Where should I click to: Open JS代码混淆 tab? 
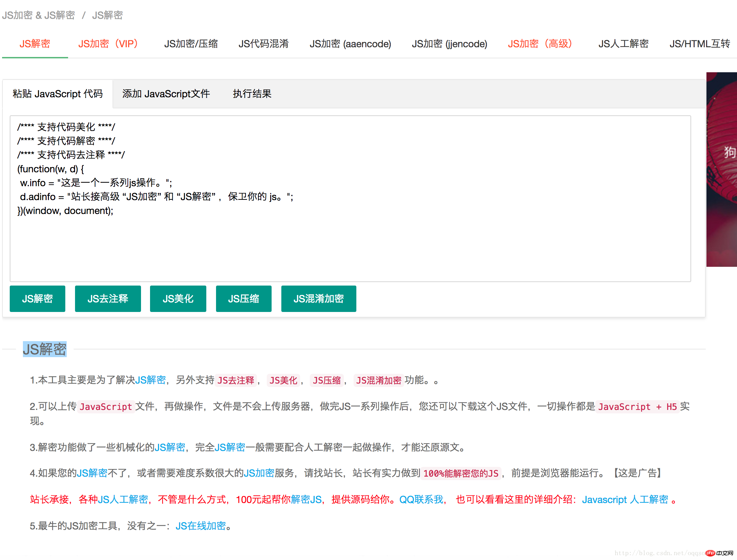click(x=263, y=44)
